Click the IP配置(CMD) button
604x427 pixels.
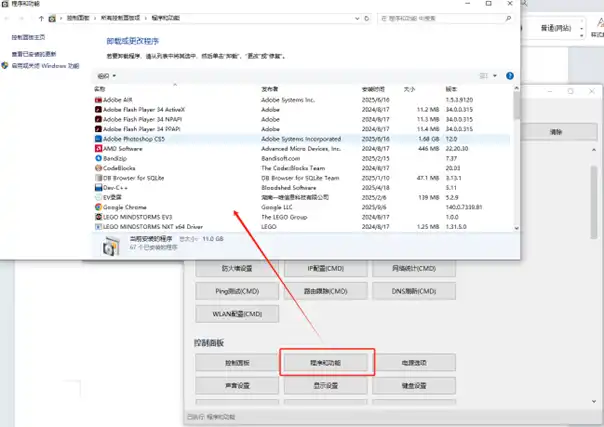pos(325,268)
